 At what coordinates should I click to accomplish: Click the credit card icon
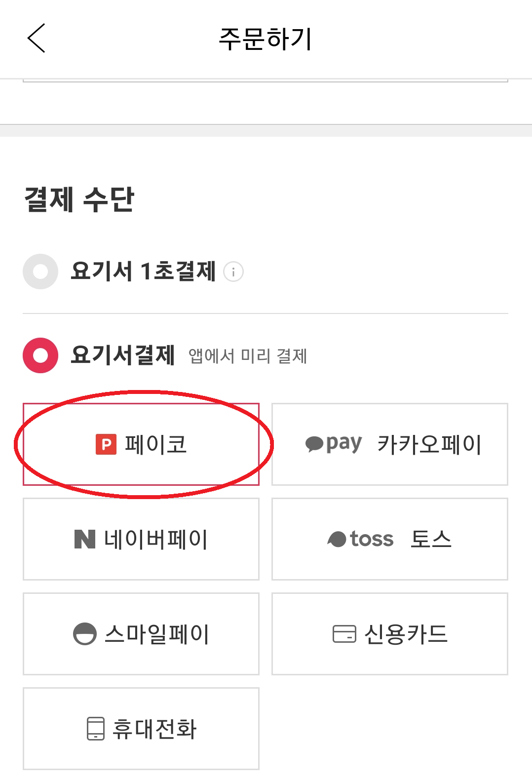coord(344,634)
